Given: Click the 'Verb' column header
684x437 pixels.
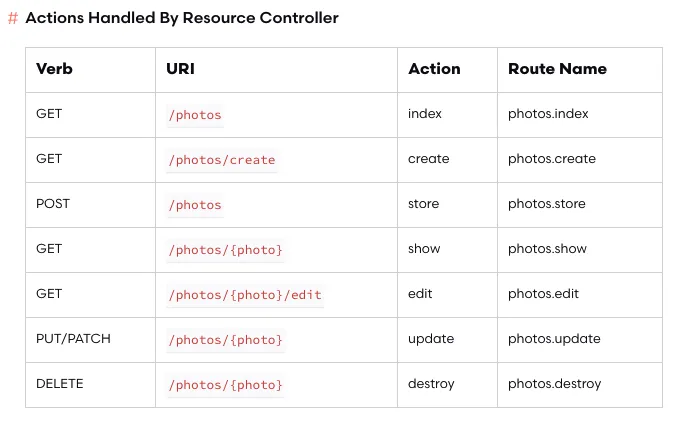Looking at the screenshot, I should coord(54,69).
